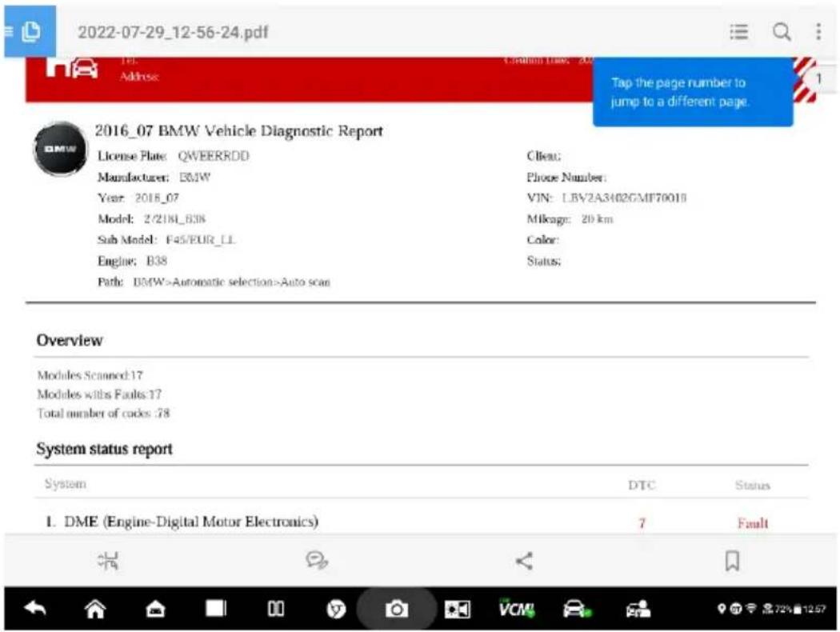Open the Chrome browser icon
The height and width of the screenshot is (632, 840).
(x=337, y=609)
